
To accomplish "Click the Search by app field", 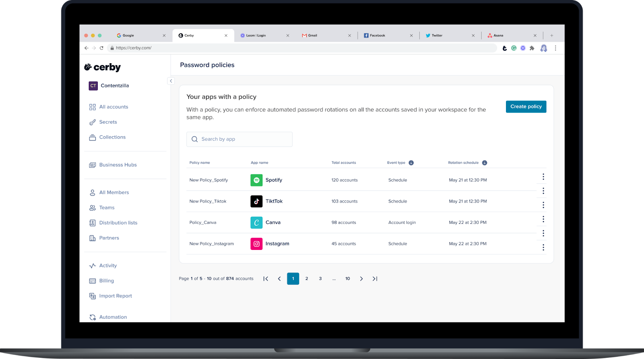I will [x=239, y=139].
